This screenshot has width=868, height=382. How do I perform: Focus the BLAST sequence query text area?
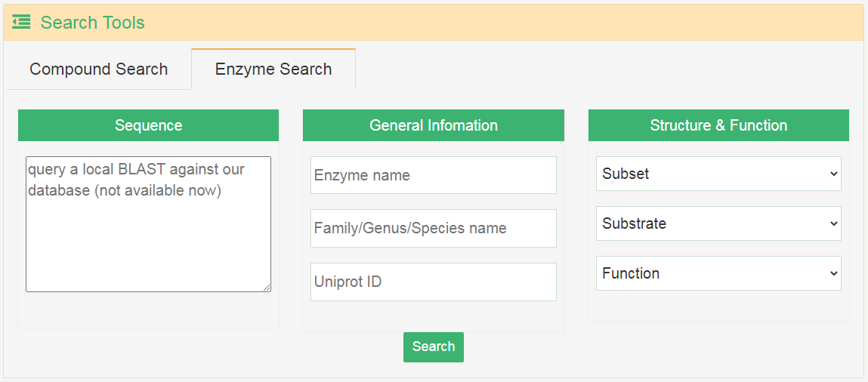point(148,234)
